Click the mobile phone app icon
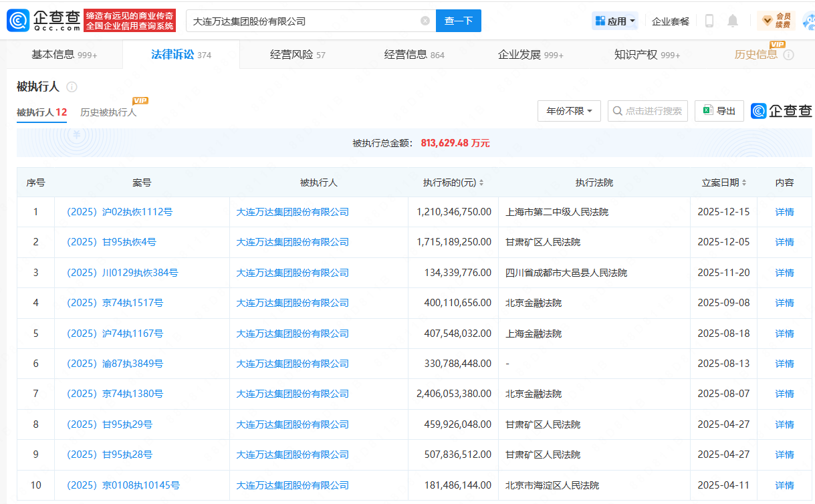The height and width of the screenshot is (504, 815). click(709, 21)
